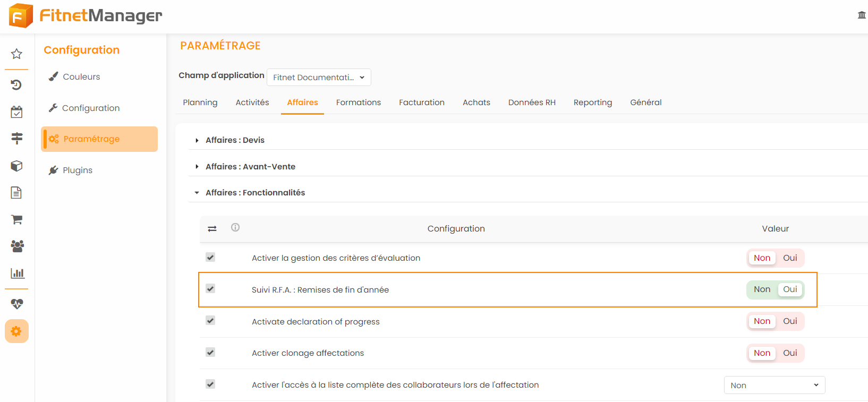Open the calendar check icon in sidebar

[x=16, y=112]
